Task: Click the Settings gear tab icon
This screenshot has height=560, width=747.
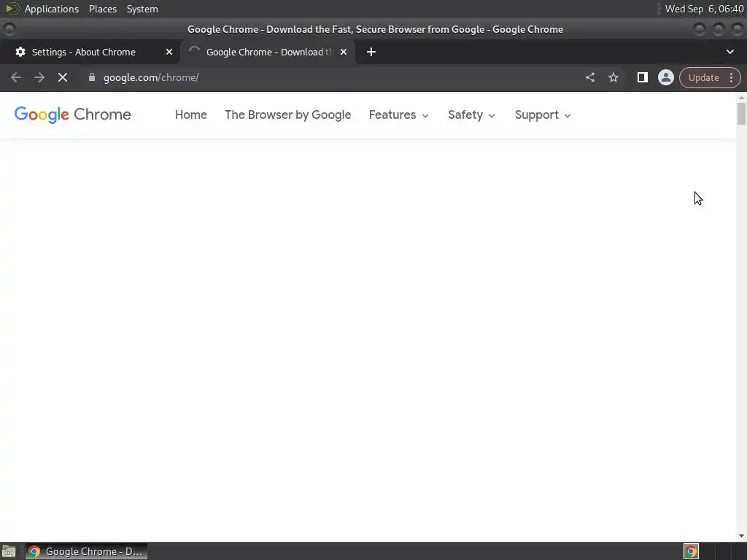Action: pos(20,52)
